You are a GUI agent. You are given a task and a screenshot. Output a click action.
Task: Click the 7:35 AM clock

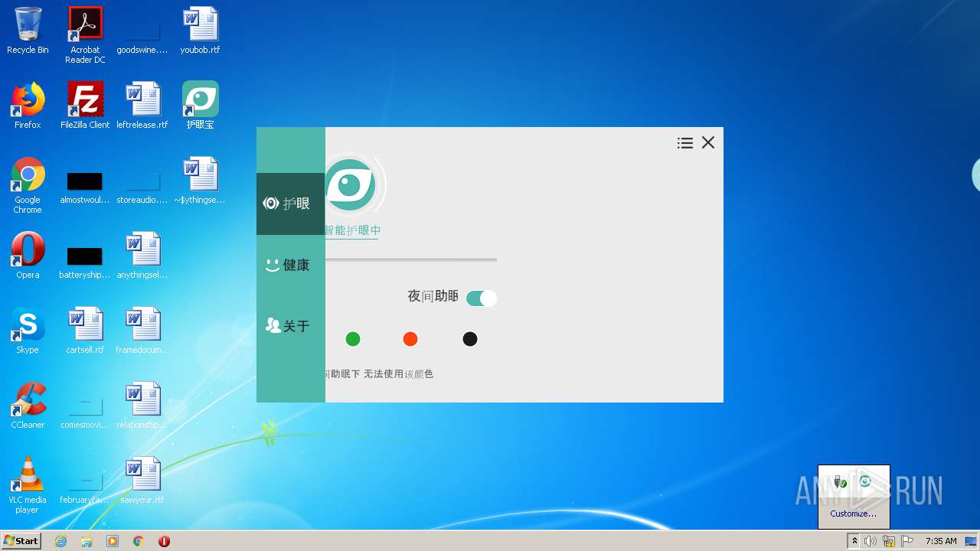click(941, 541)
